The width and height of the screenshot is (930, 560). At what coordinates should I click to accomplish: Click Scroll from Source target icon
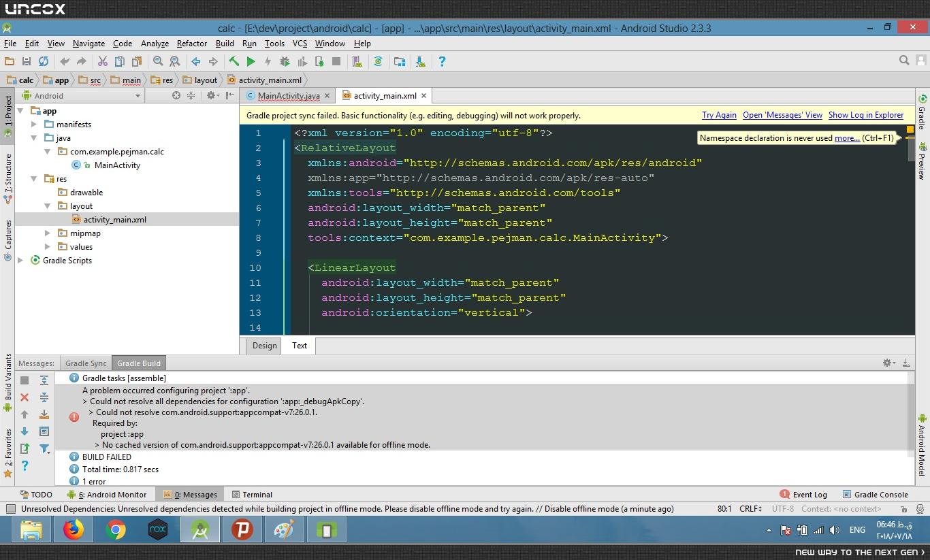(176, 96)
